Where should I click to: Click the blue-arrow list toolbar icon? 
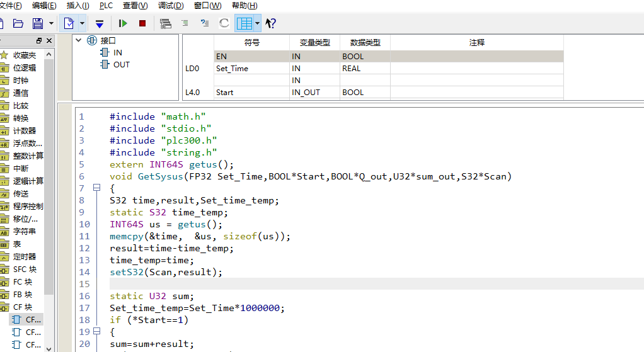coord(205,23)
